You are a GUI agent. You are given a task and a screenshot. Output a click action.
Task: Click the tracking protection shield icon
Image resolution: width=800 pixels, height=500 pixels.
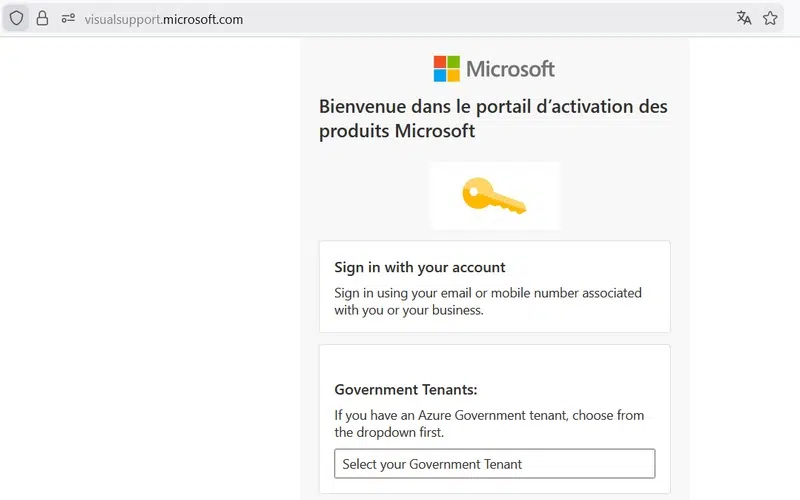(16, 18)
